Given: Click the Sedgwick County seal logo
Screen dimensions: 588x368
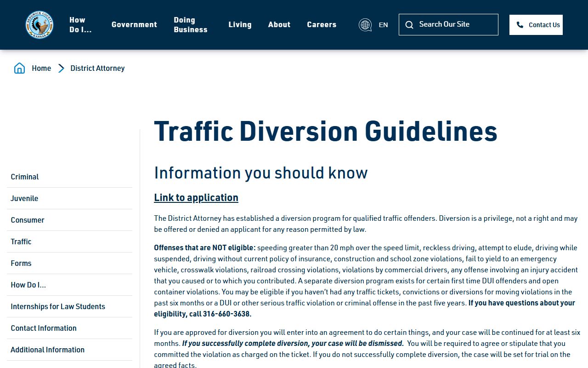Looking at the screenshot, I should tap(40, 25).
